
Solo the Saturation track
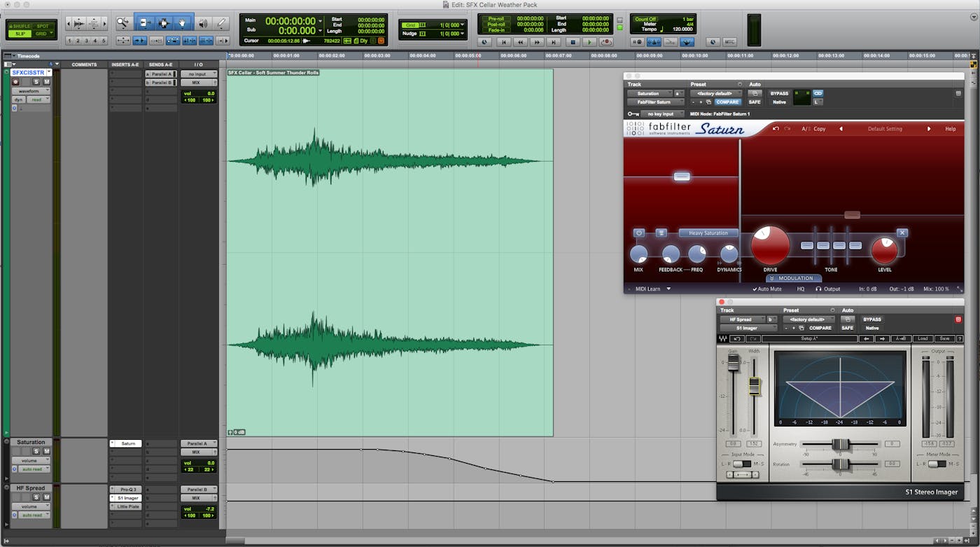pos(36,452)
